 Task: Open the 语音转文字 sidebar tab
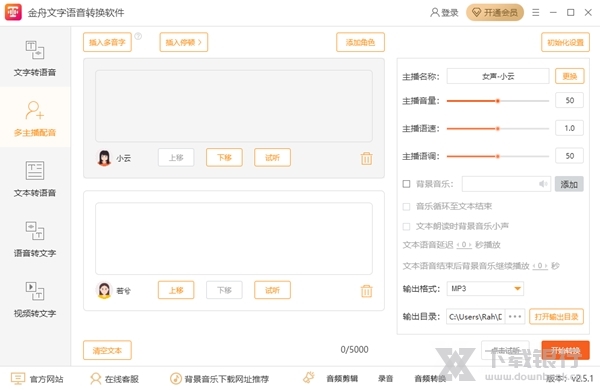[35, 238]
